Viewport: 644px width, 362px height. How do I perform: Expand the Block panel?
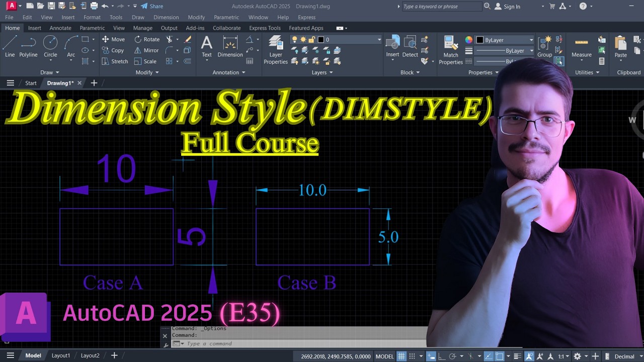(x=410, y=72)
